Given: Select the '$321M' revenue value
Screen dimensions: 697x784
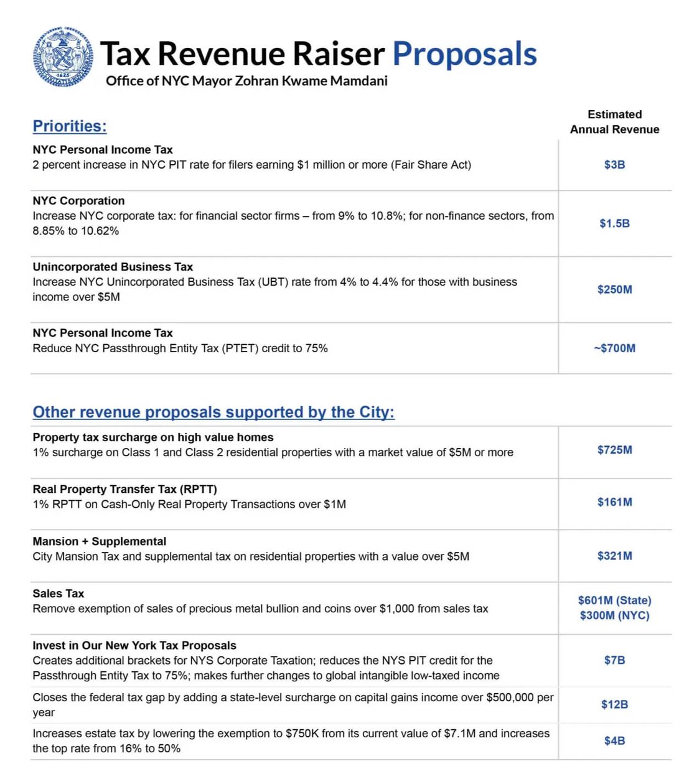Looking at the screenshot, I should (614, 556).
